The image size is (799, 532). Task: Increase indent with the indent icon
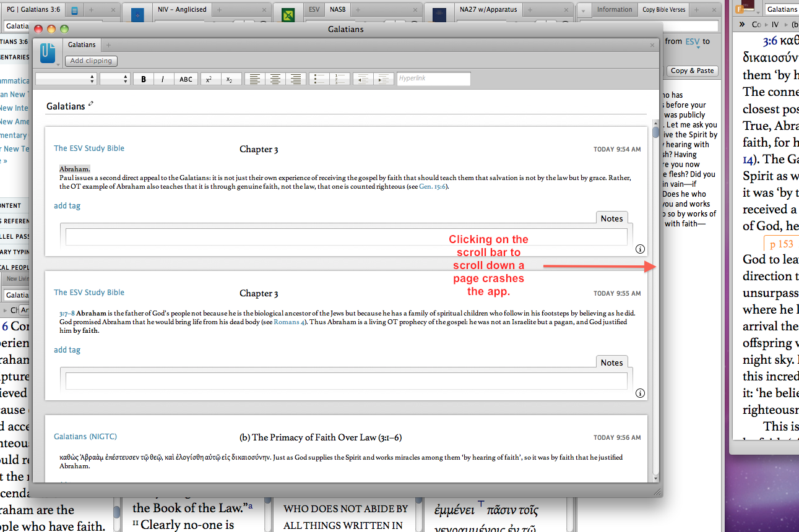tap(384, 79)
